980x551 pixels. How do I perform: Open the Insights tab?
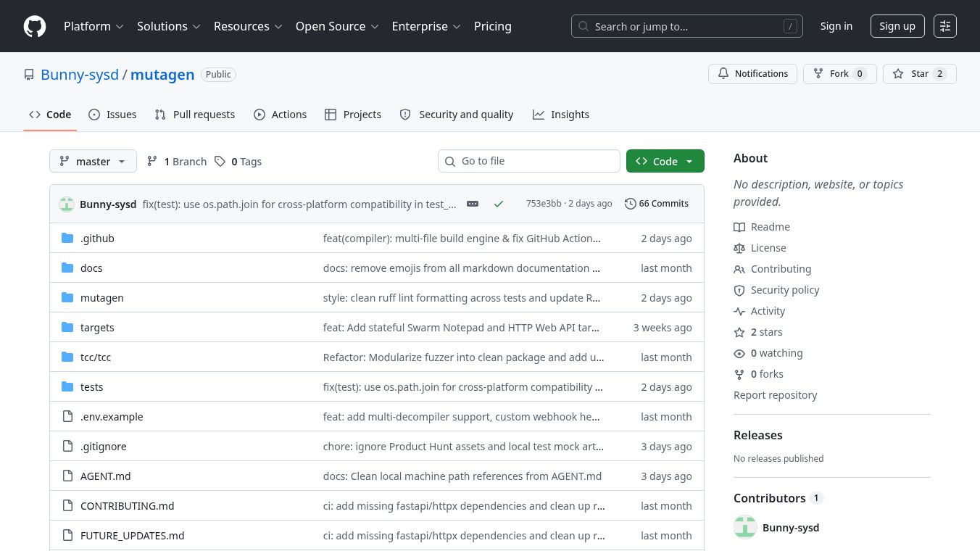coord(561,115)
